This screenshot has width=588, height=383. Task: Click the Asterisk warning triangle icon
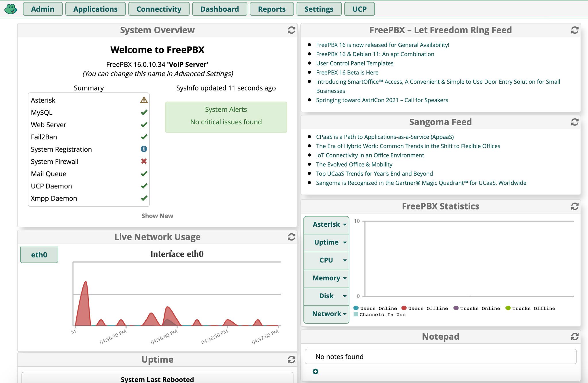[x=144, y=100]
